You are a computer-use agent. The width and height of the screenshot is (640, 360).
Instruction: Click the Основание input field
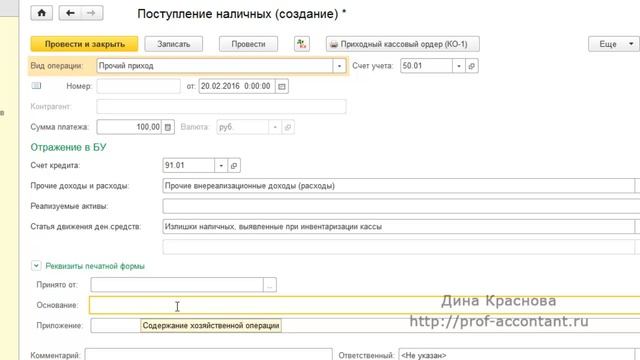click(364, 305)
